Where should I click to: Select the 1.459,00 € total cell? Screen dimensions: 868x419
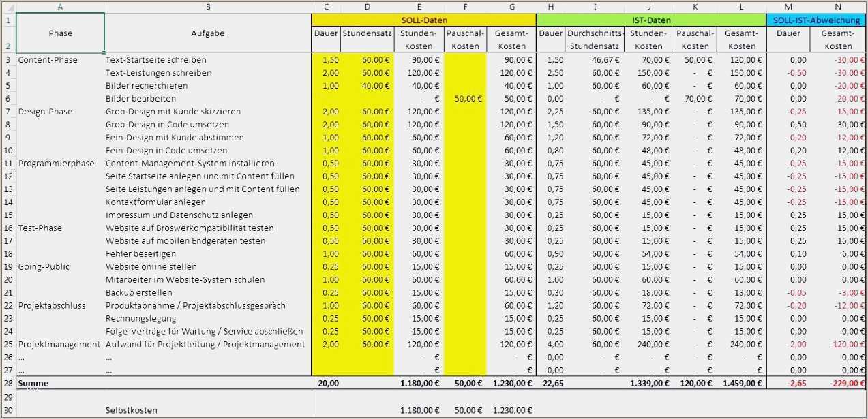pyautogui.click(x=741, y=383)
